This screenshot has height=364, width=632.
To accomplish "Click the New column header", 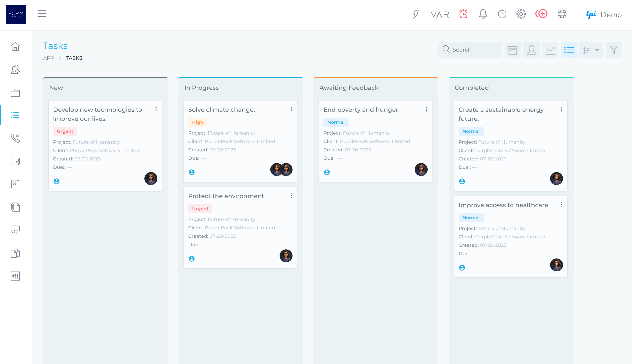I will pyautogui.click(x=56, y=88).
